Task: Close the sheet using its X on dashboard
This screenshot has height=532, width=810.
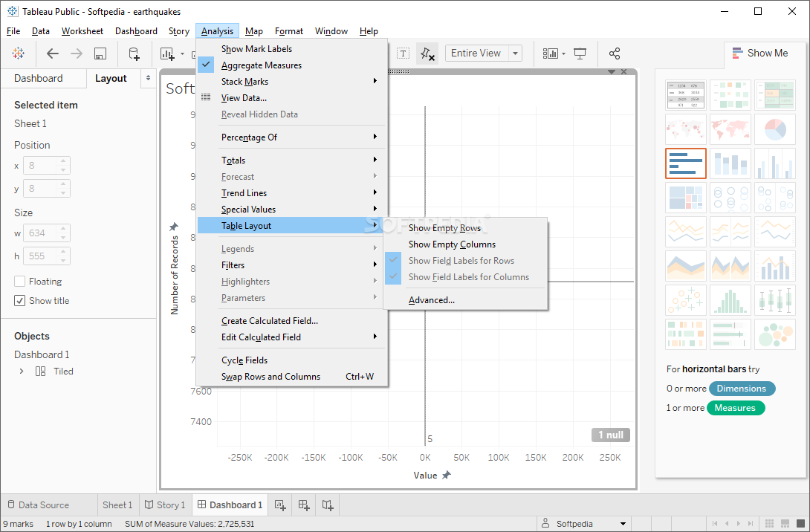Action: (624, 72)
